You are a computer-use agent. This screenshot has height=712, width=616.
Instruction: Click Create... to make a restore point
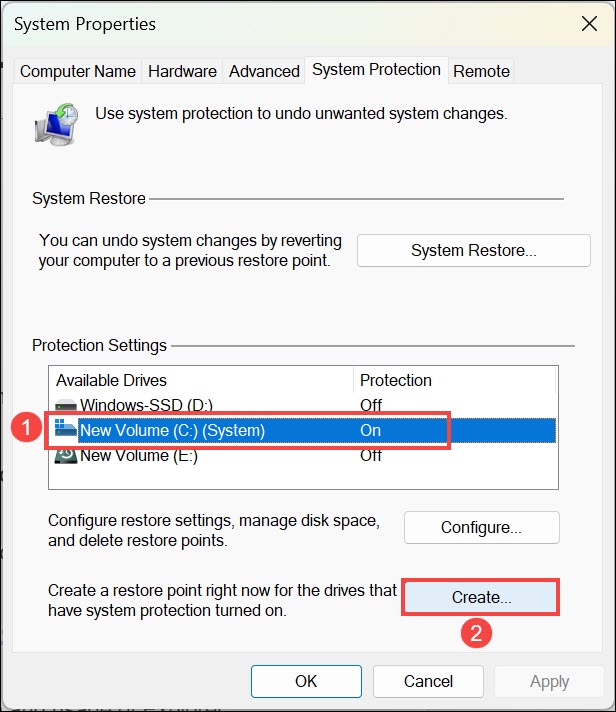pos(481,598)
